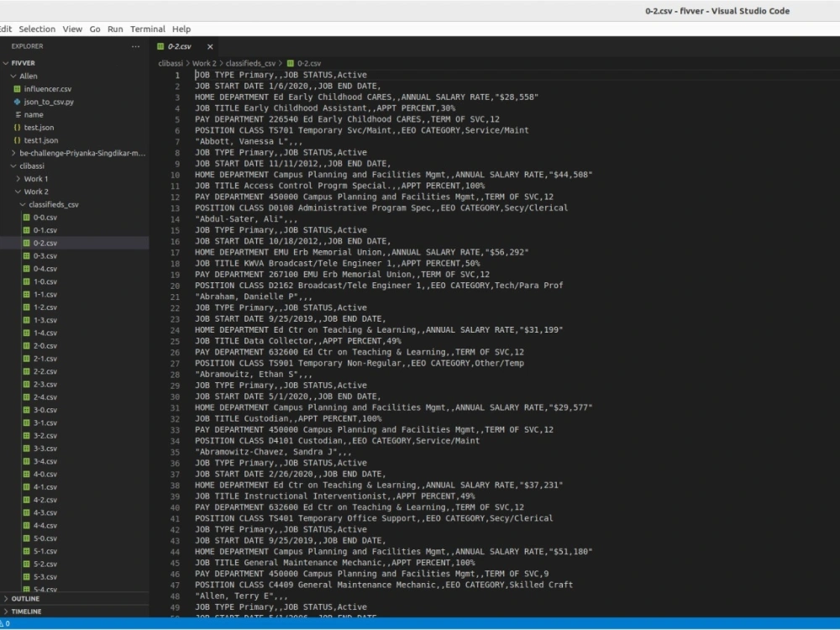This screenshot has height=630, width=840.
Task: Open Explorer panel more actions ellipsis
Action: (x=135, y=46)
